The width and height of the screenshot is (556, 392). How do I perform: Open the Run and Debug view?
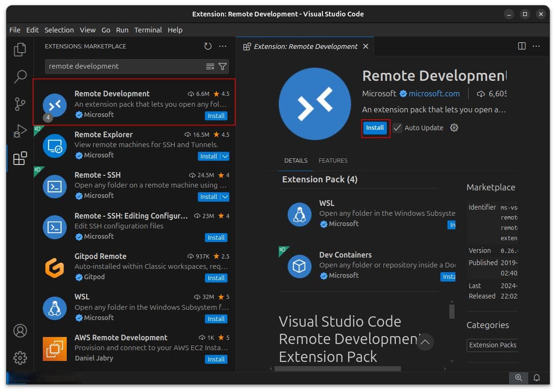click(x=20, y=131)
